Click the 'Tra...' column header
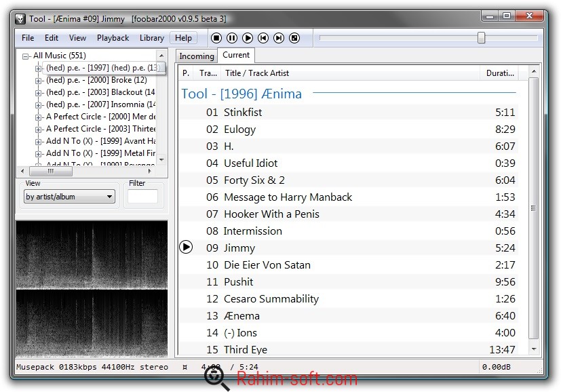The image size is (561, 392). tap(208, 73)
